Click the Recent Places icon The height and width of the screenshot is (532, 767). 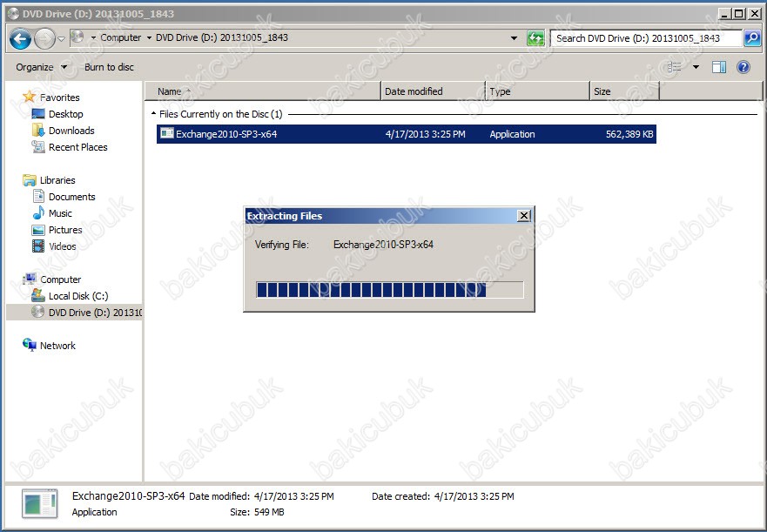pyautogui.click(x=38, y=146)
